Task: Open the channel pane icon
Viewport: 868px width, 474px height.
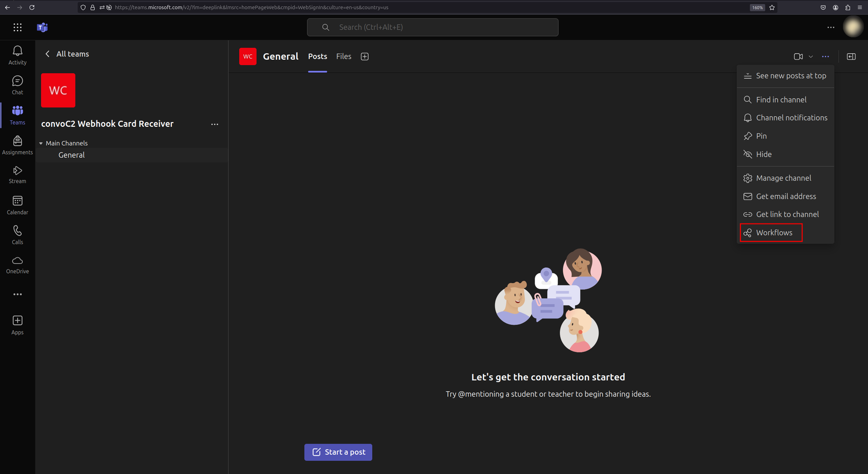Action: (x=851, y=56)
